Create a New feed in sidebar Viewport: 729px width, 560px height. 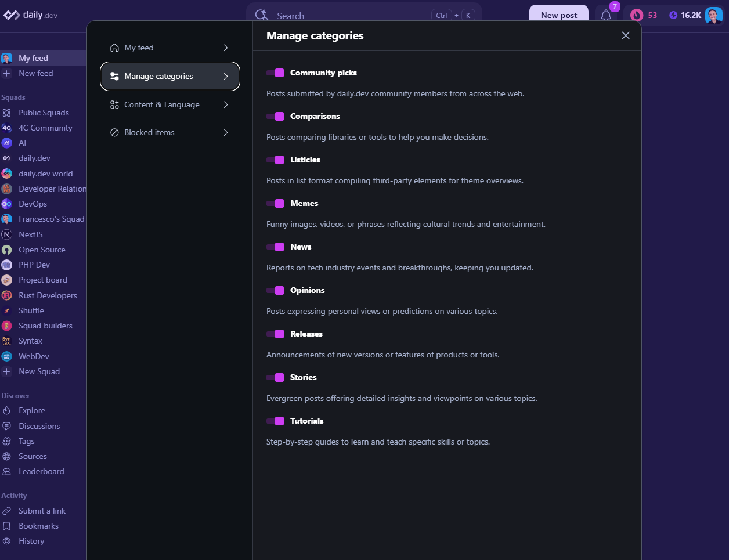(x=43, y=73)
